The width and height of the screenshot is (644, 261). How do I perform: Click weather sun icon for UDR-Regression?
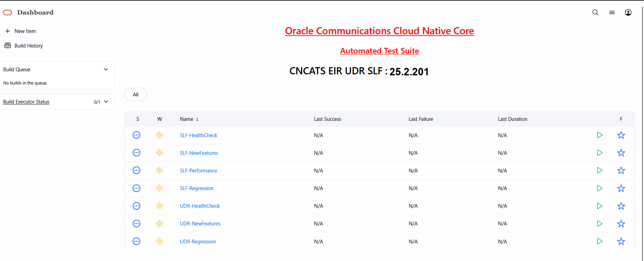click(x=159, y=241)
